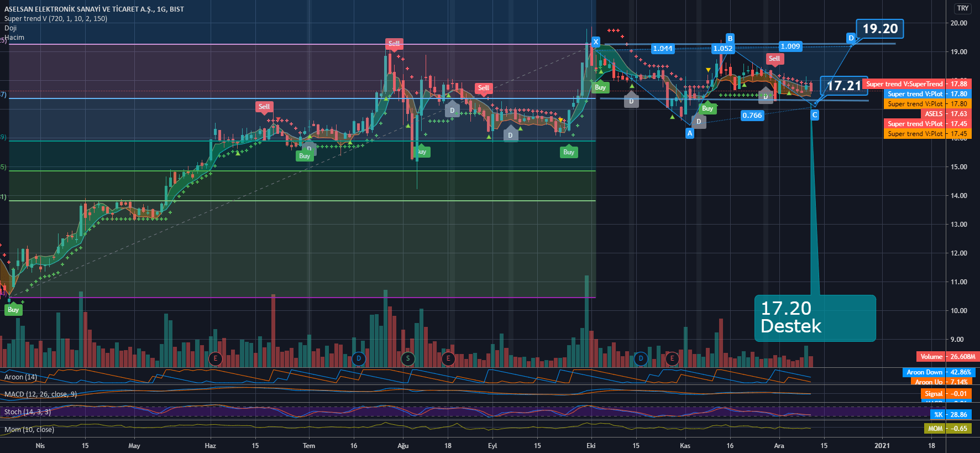Screen dimensions: 980x453
Task: Click the 14.00 price axis label
Action: [x=958, y=196]
